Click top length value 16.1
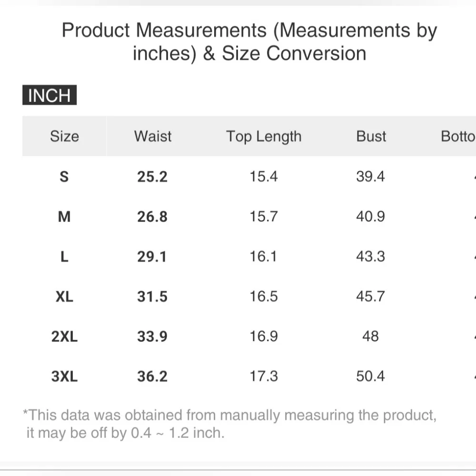 point(264,257)
